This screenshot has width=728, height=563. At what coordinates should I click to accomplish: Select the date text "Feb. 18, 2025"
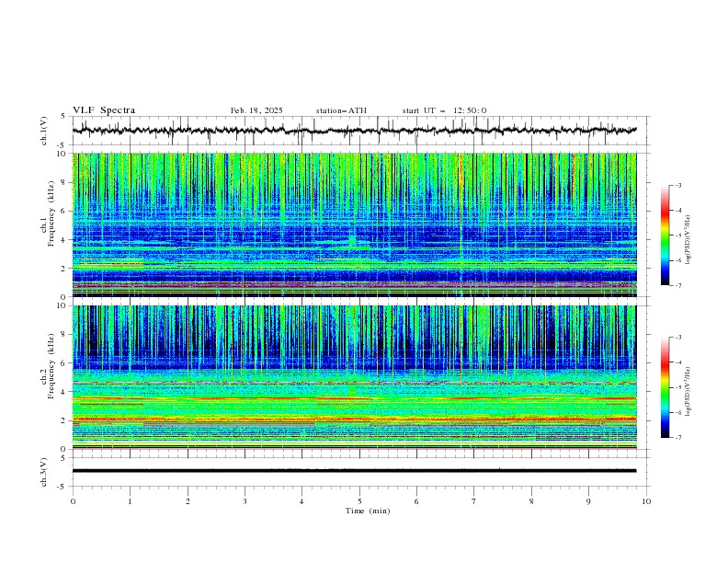tap(256, 110)
